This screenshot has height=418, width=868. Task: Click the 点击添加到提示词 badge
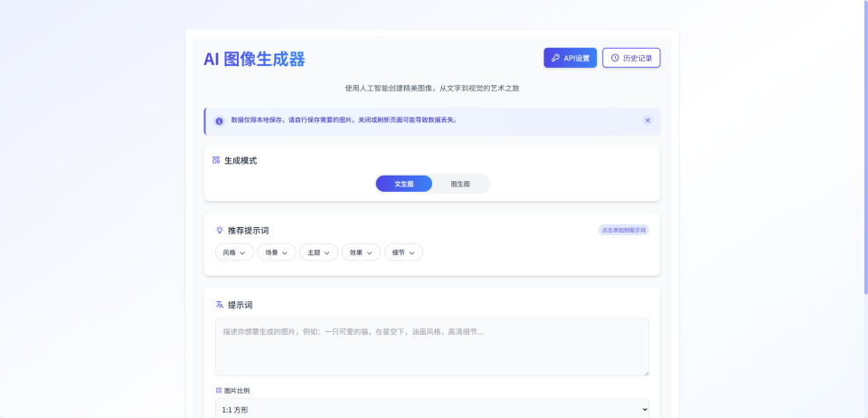pyautogui.click(x=623, y=230)
